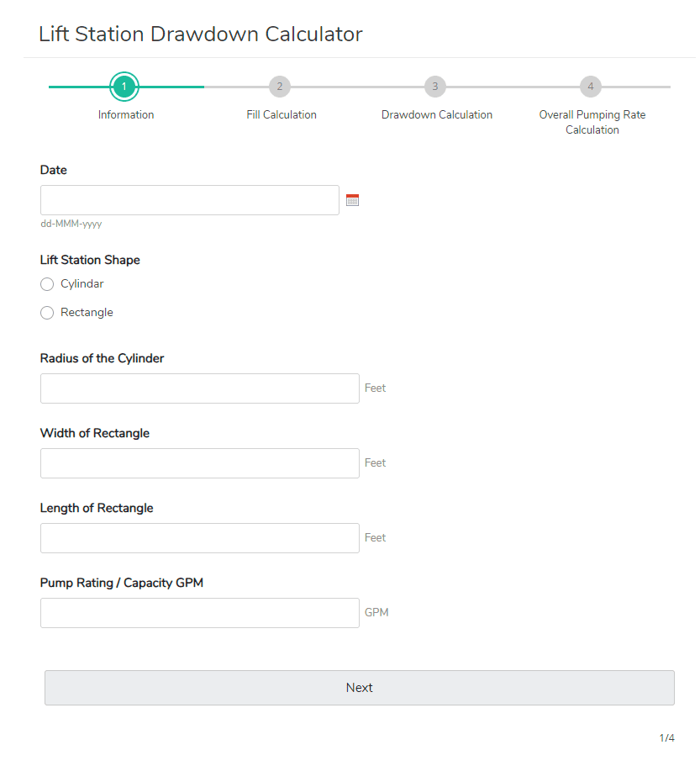Viewport: 700px width, 766px height.
Task: Click the Length of Rectangle field
Action: point(199,537)
